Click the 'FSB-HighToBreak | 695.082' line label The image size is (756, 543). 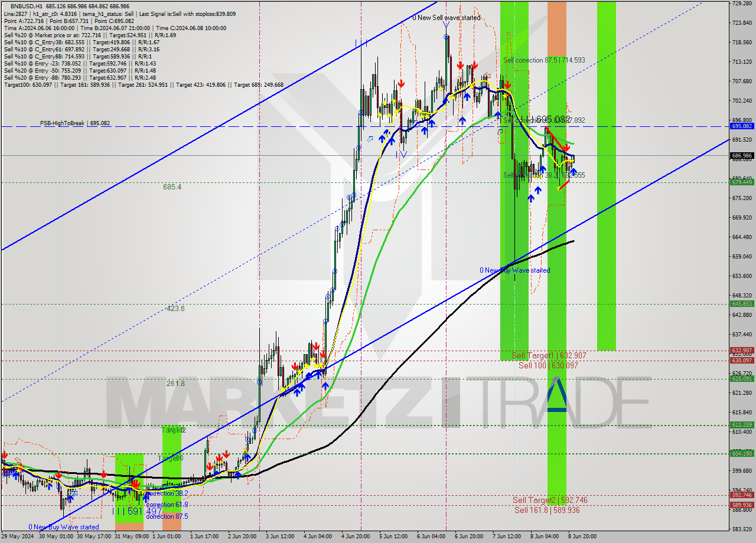click(75, 123)
